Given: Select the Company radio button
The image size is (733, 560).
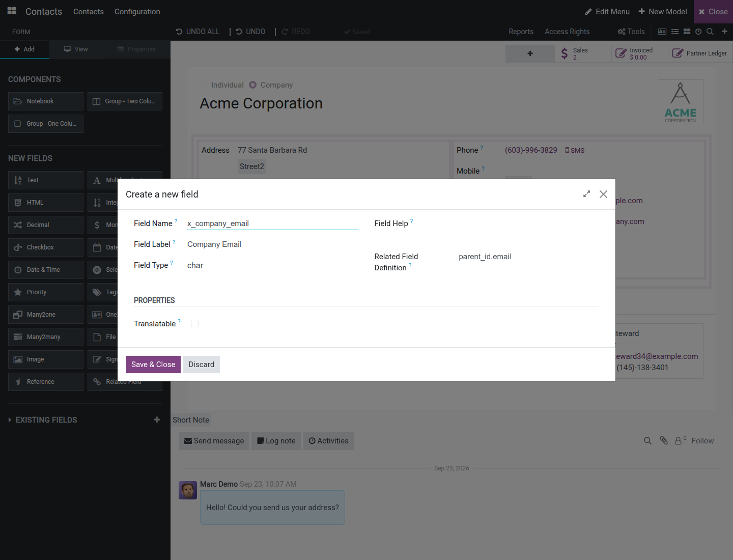Looking at the screenshot, I should 252,85.
